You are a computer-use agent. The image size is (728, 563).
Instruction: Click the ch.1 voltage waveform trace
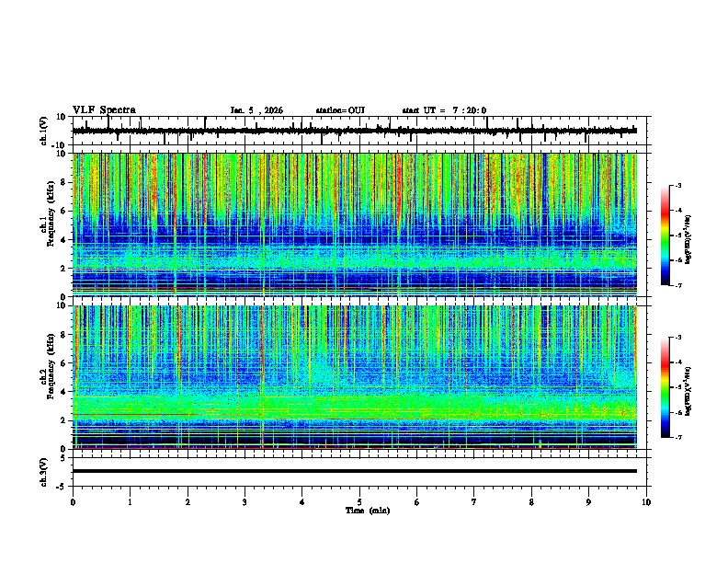[x=354, y=131]
